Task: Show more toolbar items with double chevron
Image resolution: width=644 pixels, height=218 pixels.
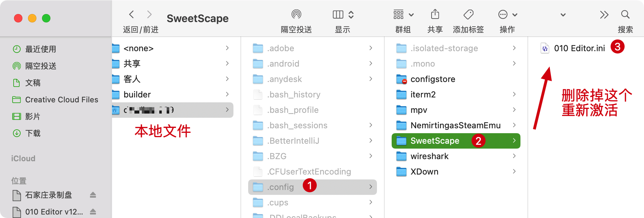Action: click(x=604, y=14)
